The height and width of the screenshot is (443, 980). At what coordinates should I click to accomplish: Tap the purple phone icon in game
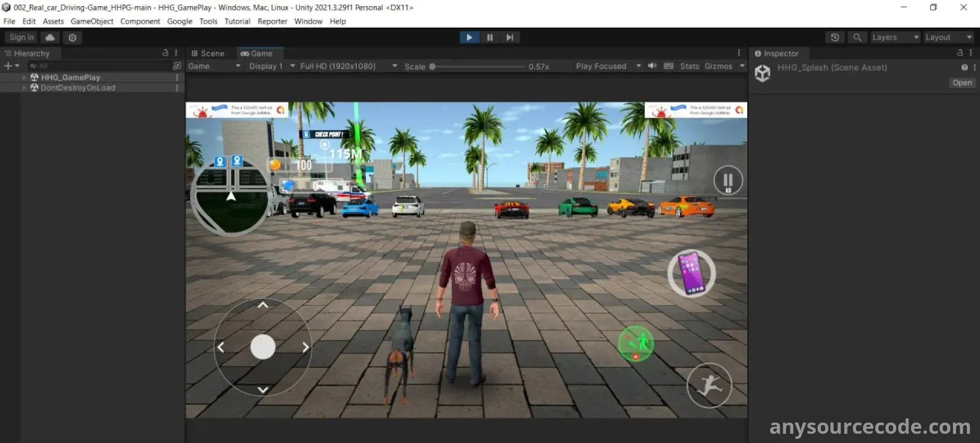pyautogui.click(x=692, y=273)
